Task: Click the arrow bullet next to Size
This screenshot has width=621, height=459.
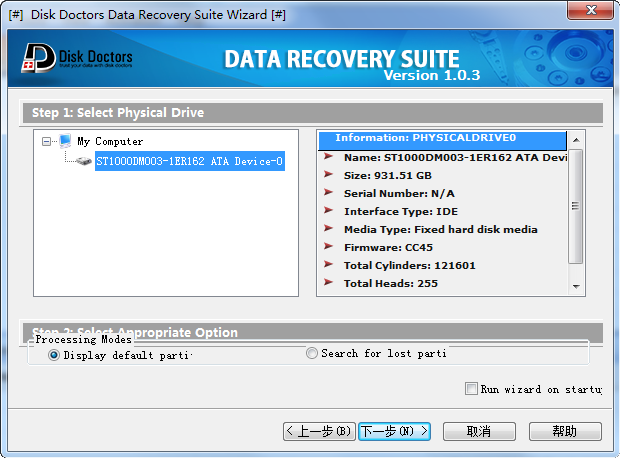Action: (329, 175)
